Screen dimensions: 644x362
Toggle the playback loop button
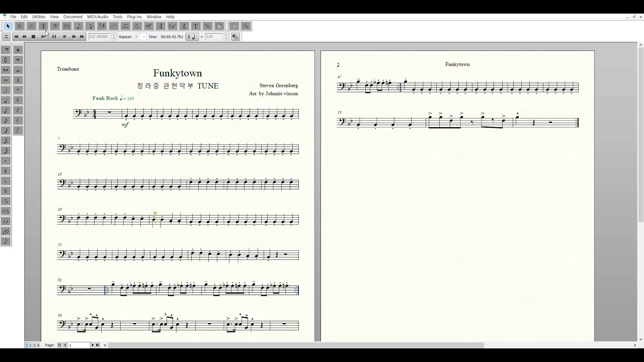6,36
